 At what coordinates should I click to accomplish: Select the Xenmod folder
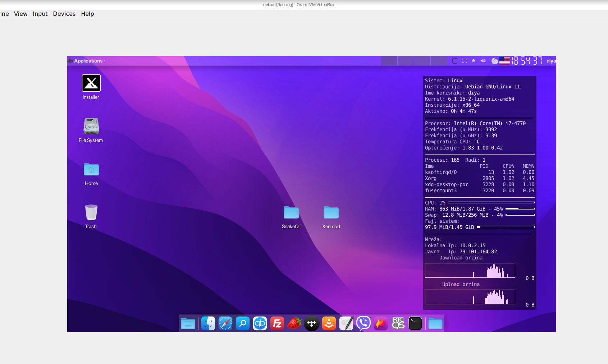click(331, 212)
